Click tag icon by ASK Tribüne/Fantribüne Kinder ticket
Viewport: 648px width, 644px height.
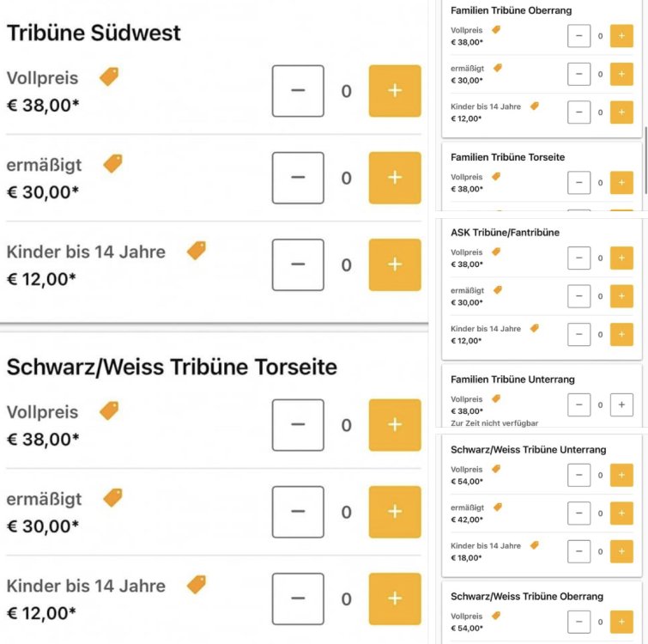coord(534,328)
